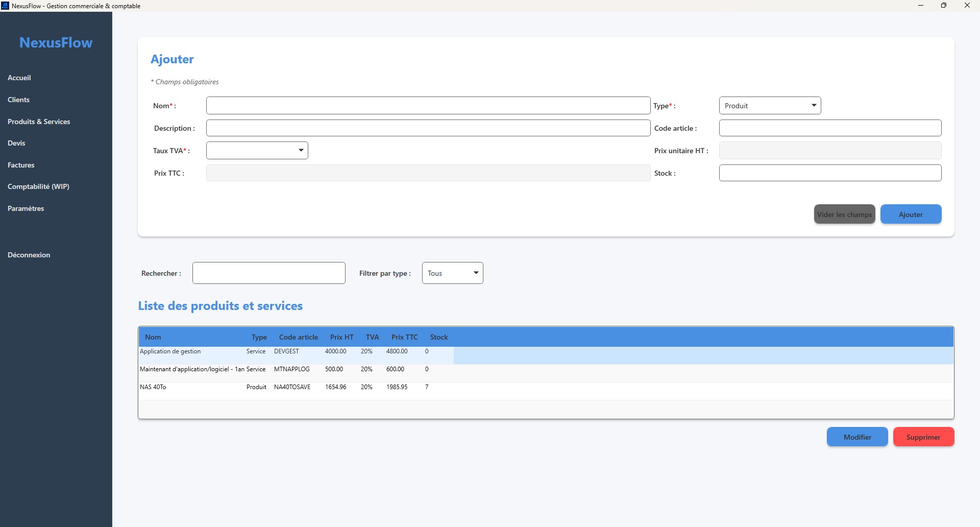980x527 pixels.
Task: Open the Filtrer par type dropdown
Action: [x=452, y=273]
